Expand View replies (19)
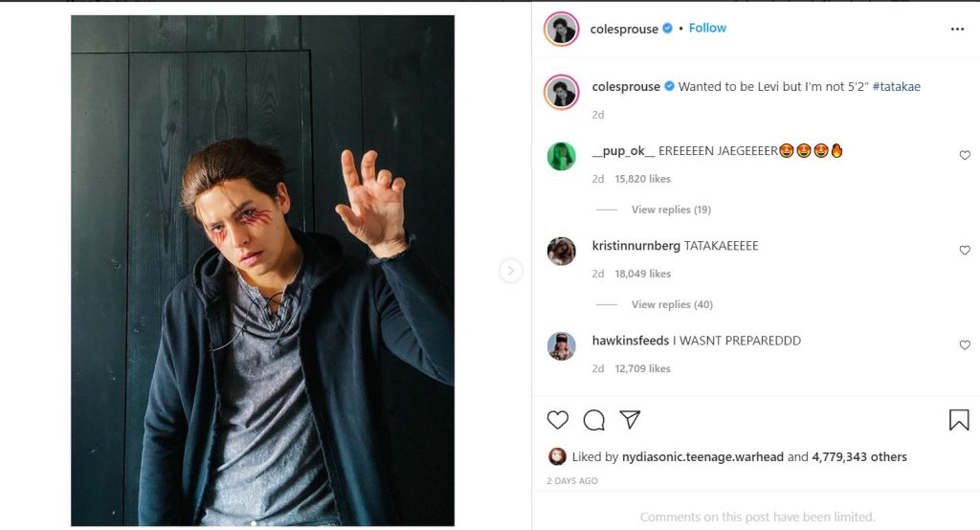The width and height of the screenshot is (980, 530). pos(671,210)
